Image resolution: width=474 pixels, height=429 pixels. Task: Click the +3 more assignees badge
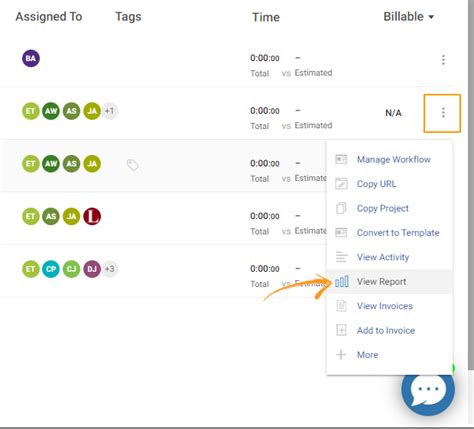pos(110,269)
